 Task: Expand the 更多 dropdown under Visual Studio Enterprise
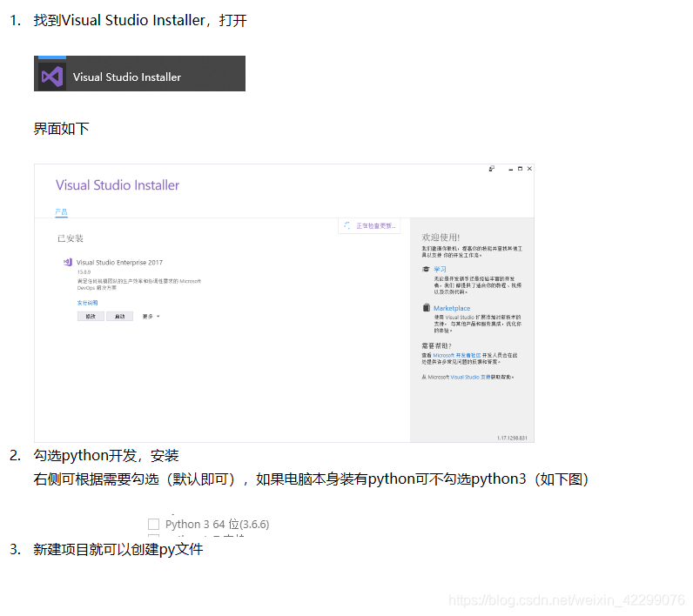[x=151, y=317]
